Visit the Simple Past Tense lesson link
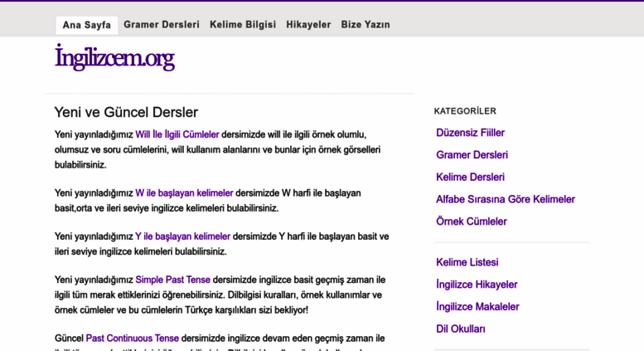This screenshot has width=644, height=351. click(172, 280)
